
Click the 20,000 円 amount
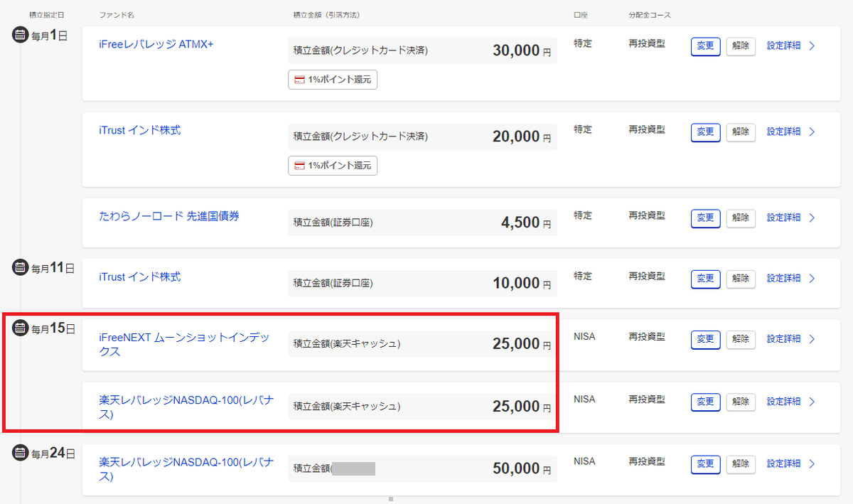[522, 136]
